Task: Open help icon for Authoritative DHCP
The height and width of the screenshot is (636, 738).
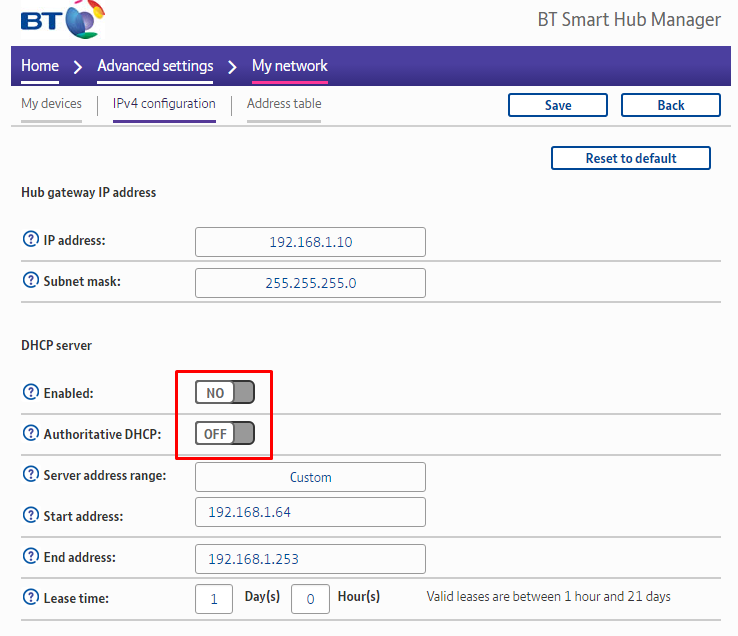Action: pos(30,434)
